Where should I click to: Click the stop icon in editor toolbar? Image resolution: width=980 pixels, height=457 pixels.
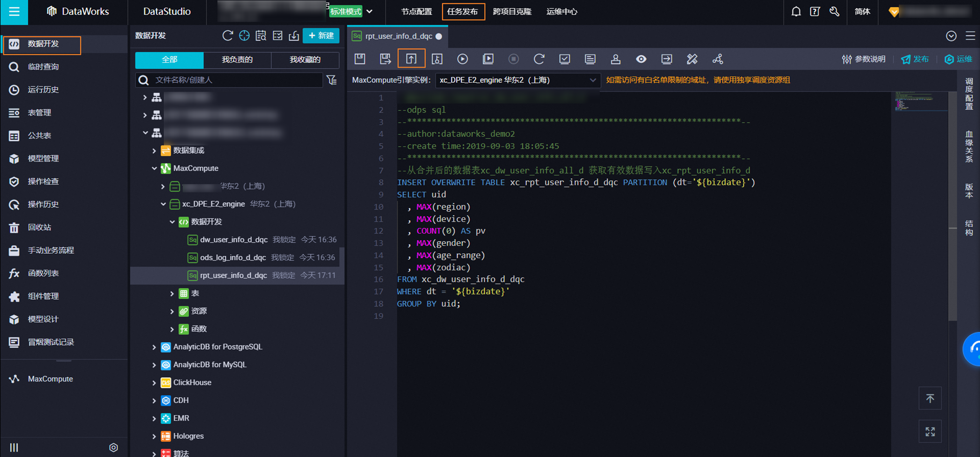514,59
